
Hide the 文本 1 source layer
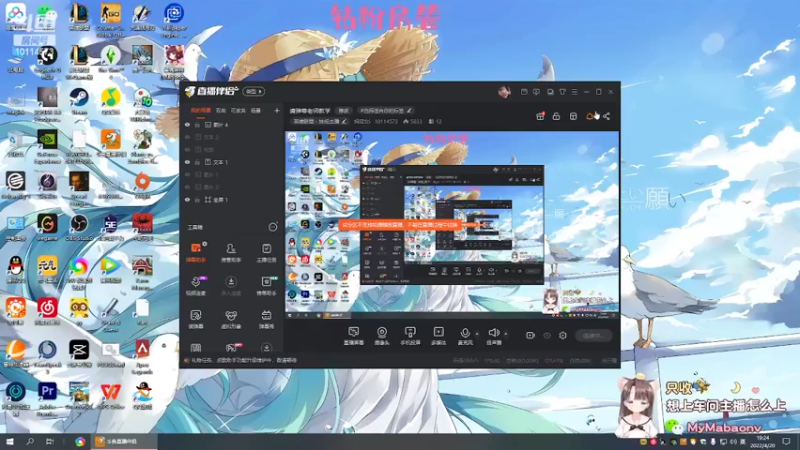point(187,162)
